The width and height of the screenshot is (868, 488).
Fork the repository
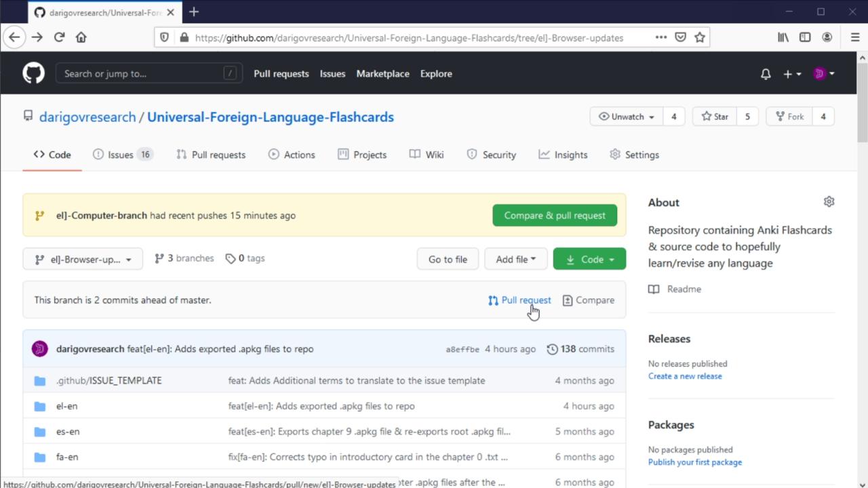pyautogui.click(x=789, y=117)
